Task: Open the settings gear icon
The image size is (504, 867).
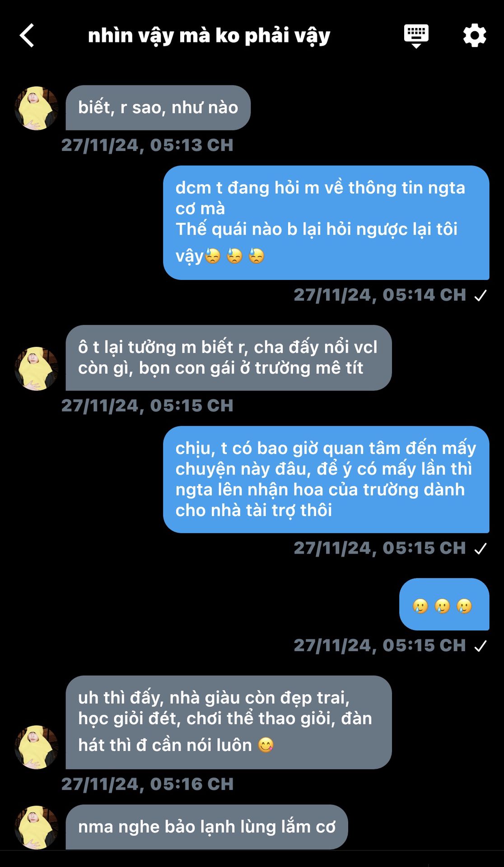Action: pos(475,35)
